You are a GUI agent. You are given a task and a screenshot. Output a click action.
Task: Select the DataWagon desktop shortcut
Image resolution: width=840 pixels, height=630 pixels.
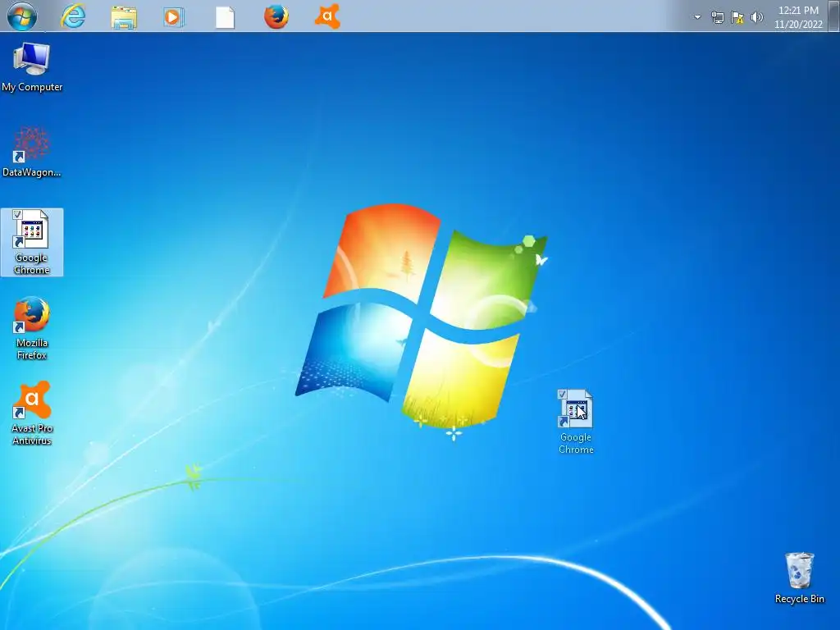click(32, 152)
